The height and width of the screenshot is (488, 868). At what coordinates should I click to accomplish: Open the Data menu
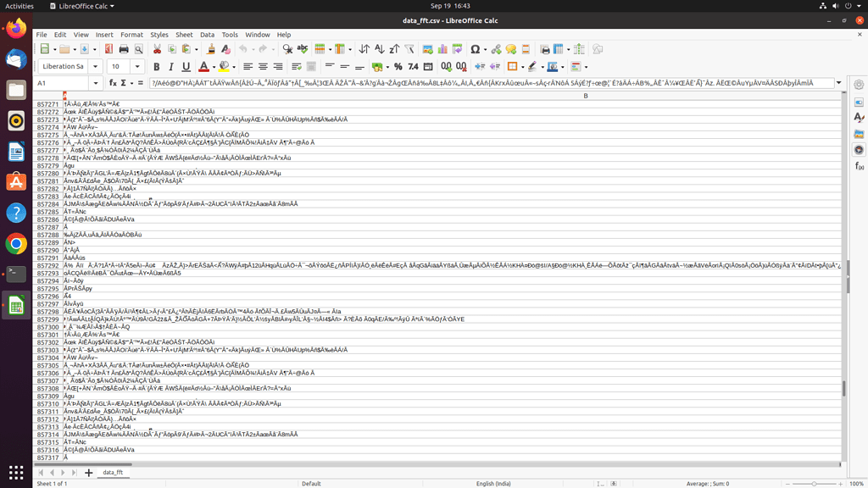(209, 35)
